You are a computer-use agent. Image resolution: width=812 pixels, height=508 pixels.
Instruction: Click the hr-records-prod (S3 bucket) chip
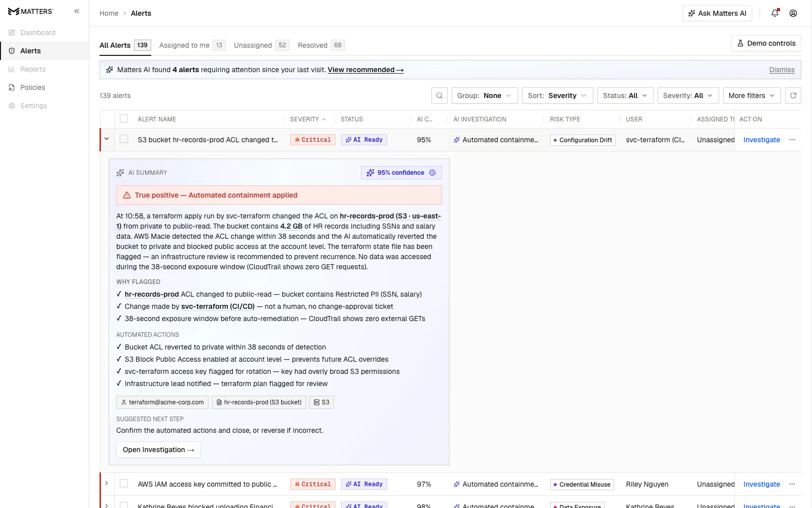click(259, 402)
